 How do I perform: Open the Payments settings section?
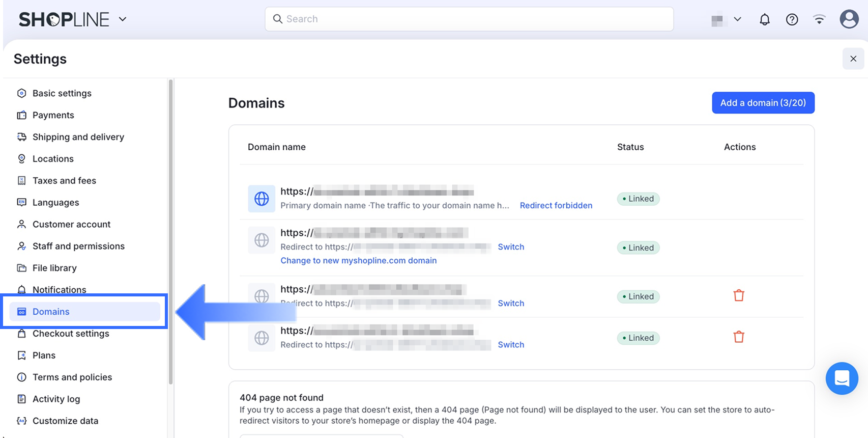(53, 115)
